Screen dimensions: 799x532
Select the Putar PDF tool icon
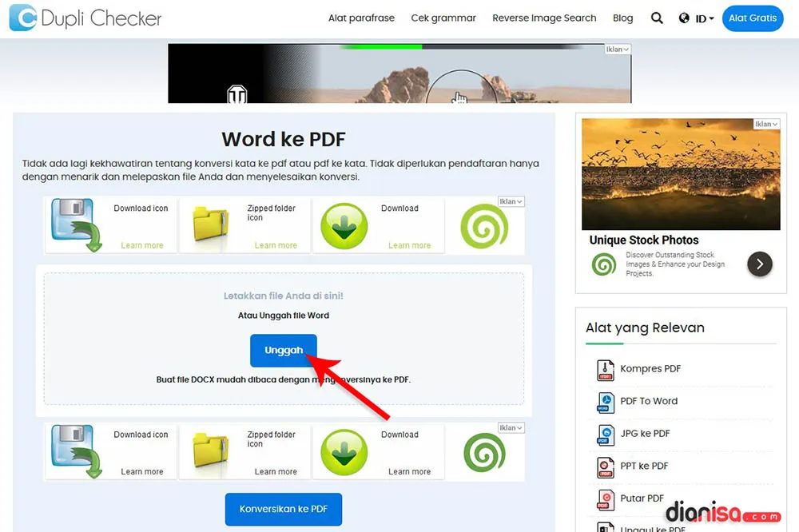[x=605, y=499]
